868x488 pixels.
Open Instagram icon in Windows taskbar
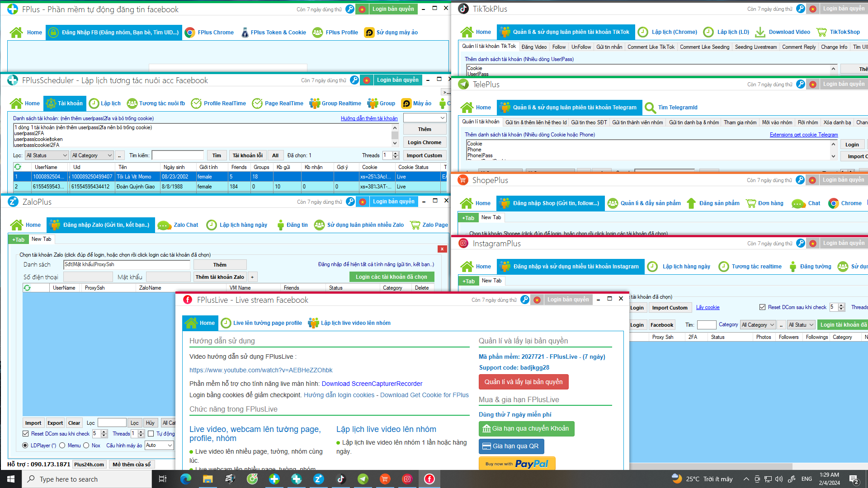point(407,479)
